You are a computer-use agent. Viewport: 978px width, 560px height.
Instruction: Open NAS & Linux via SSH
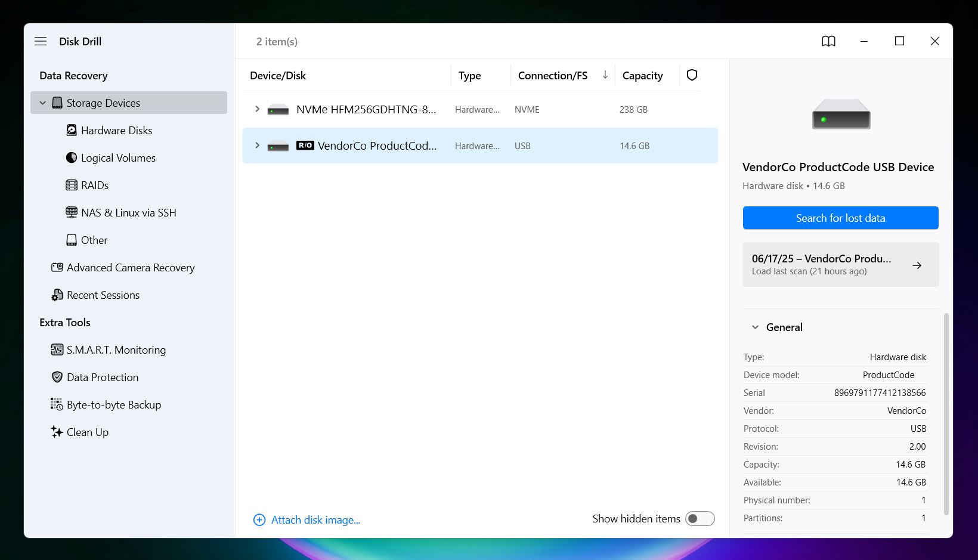129,212
